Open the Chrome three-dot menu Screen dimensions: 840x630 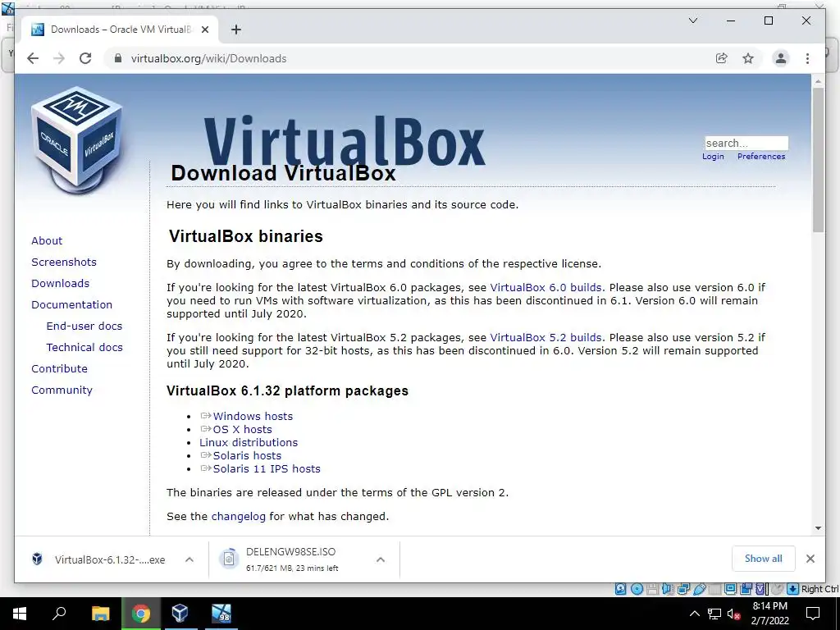[x=807, y=58]
